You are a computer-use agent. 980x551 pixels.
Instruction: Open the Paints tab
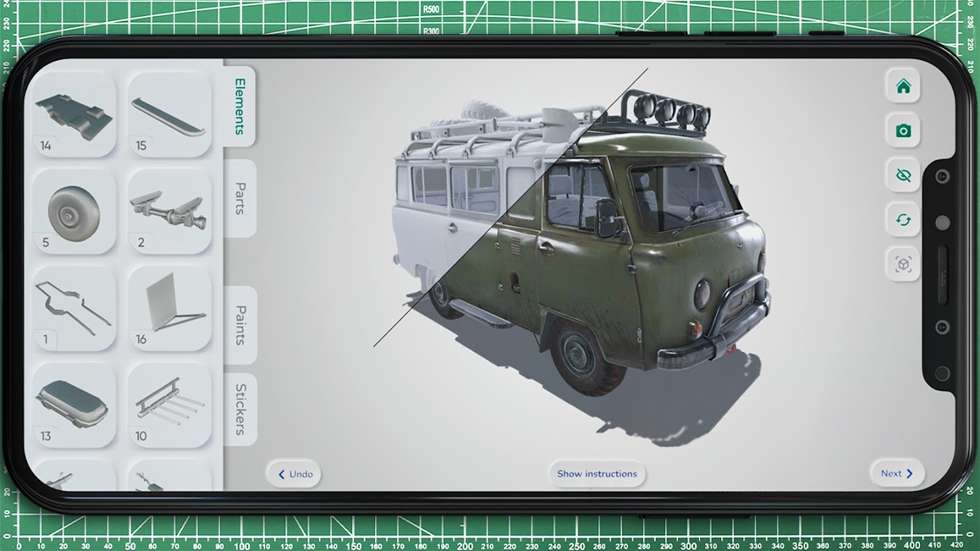[x=240, y=325]
